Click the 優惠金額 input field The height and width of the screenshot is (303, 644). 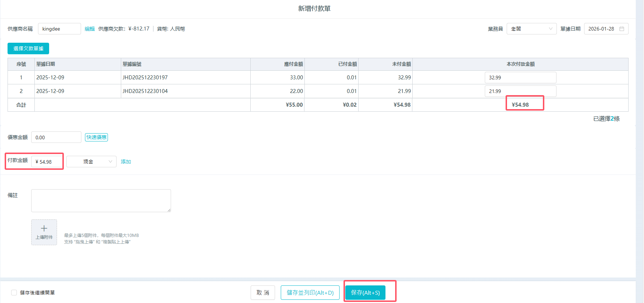56,137
